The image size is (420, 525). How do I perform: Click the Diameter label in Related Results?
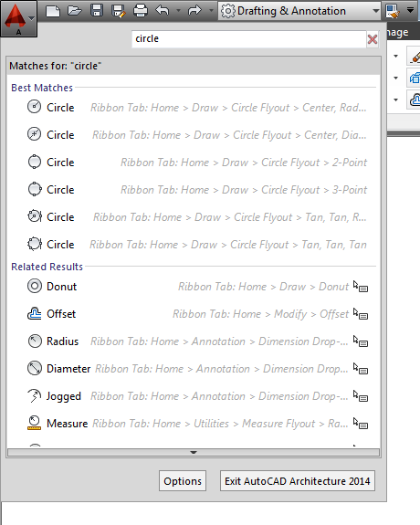(68, 369)
